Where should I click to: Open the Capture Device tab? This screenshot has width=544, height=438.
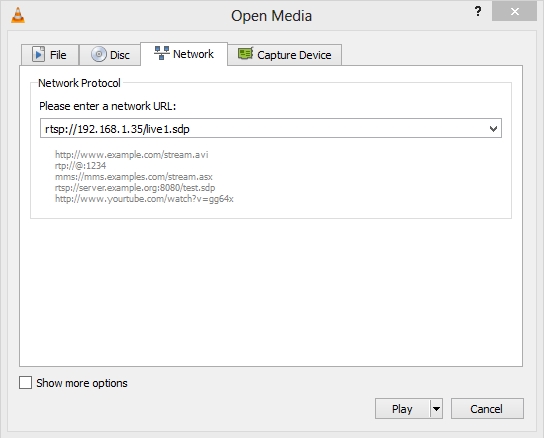284,54
